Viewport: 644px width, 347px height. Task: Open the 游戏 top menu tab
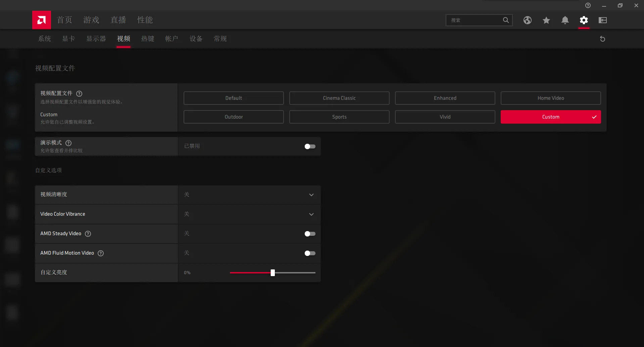click(x=91, y=20)
